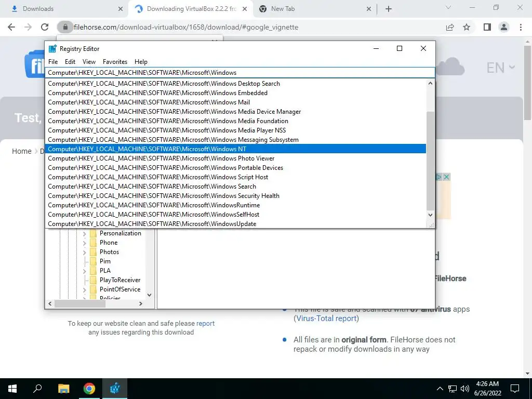The height and width of the screenshot is (399, 532).
Task: Open Windows Start menu
Action: (x=12, y=389)
